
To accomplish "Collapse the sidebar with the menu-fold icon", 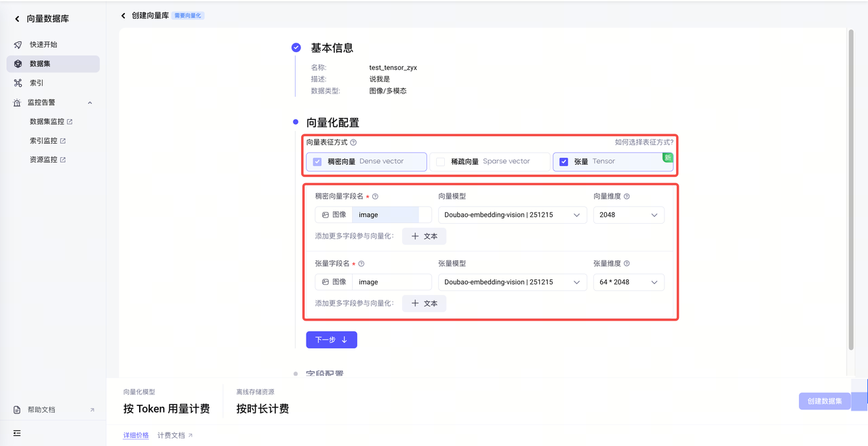I will click(17, 433).
